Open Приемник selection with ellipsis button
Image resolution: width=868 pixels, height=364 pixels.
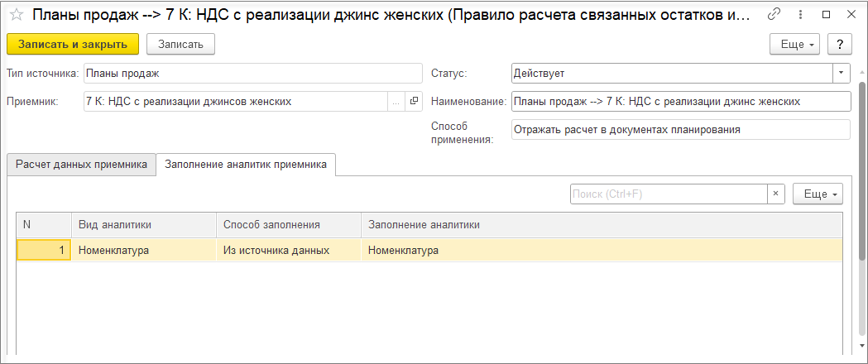tap(395, 102)
